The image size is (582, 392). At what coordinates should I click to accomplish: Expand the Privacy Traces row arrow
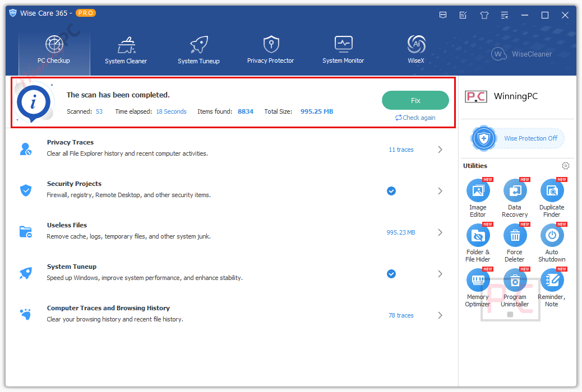(440, 150)
